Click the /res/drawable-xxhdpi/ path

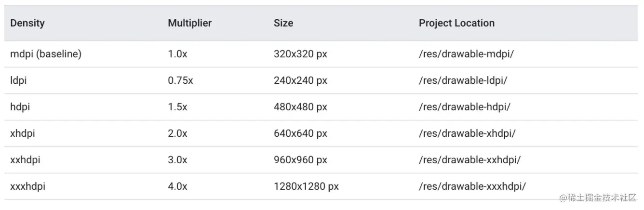coord(470,160)
